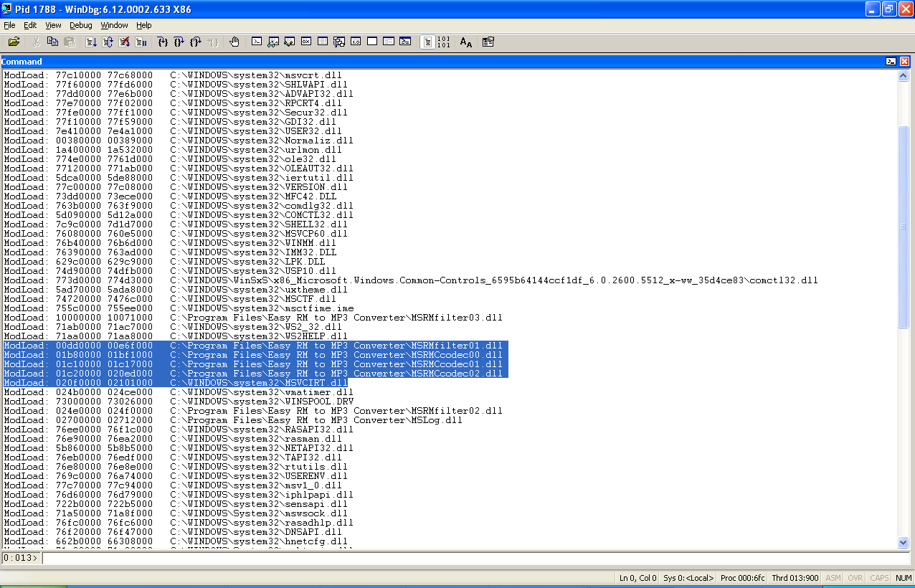Open the Scratch Pad toolbar icon
Viewport: 915px width, 588px height.
(372, 42)
